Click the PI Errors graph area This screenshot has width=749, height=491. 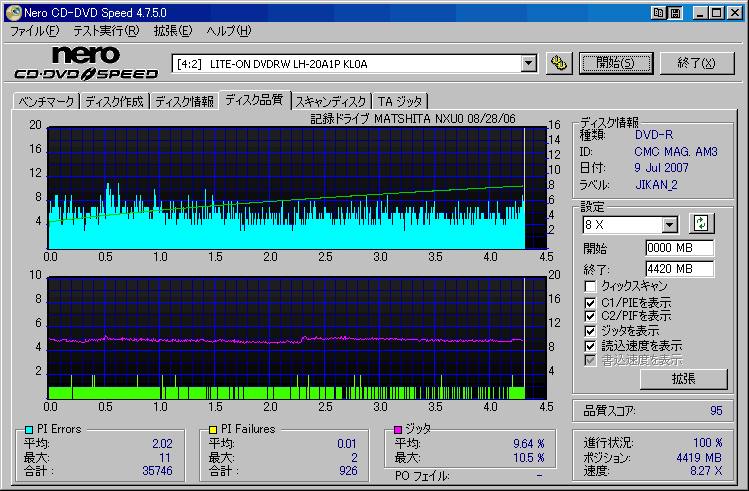coord(297,188)
